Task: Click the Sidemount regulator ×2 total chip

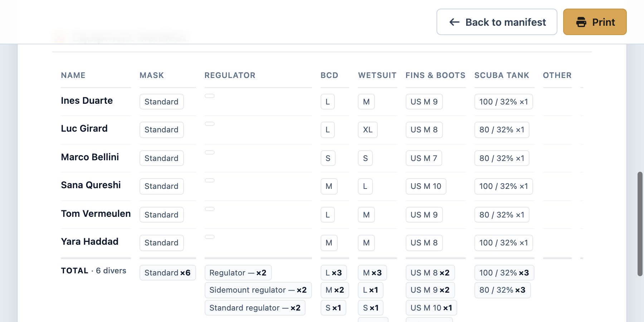Action: (x=258, y=290)
